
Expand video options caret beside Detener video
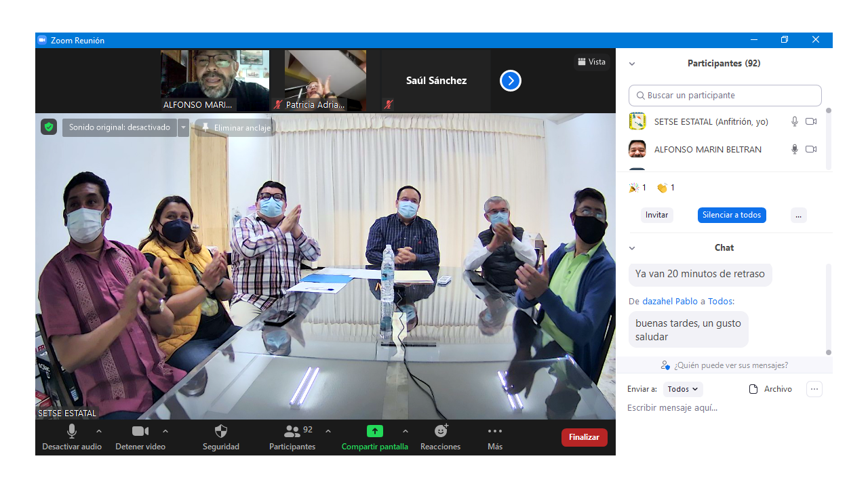pos(165,431)
